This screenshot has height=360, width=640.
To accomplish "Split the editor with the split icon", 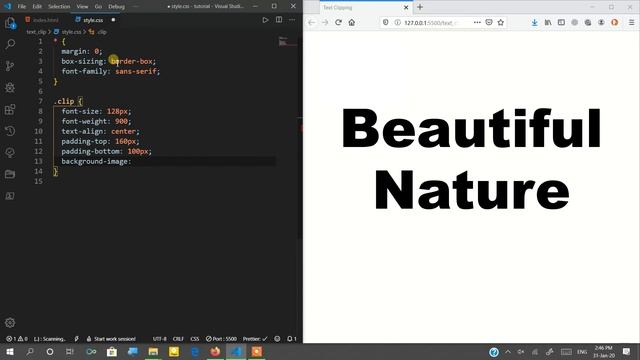I will pyautogui.click(x=279, y=20).
